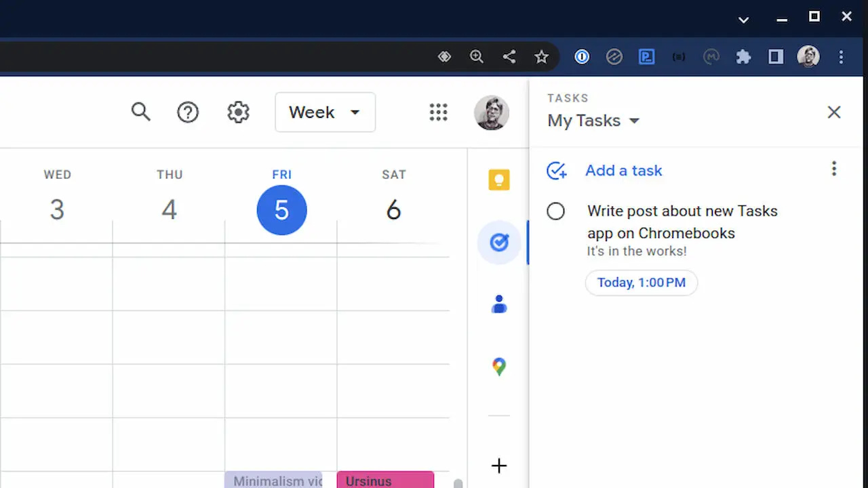
Task: Click the 'It's in the works!' task details
Action: [637, 251]
